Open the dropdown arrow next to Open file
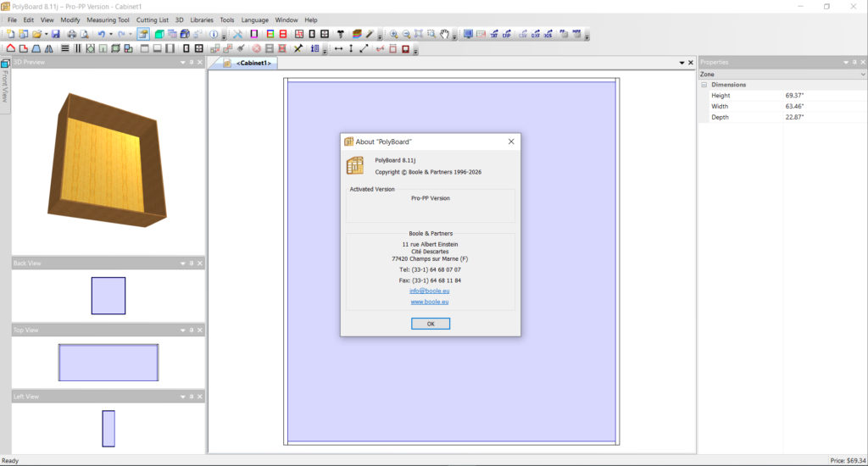868x466 pixels. (46, 34)
